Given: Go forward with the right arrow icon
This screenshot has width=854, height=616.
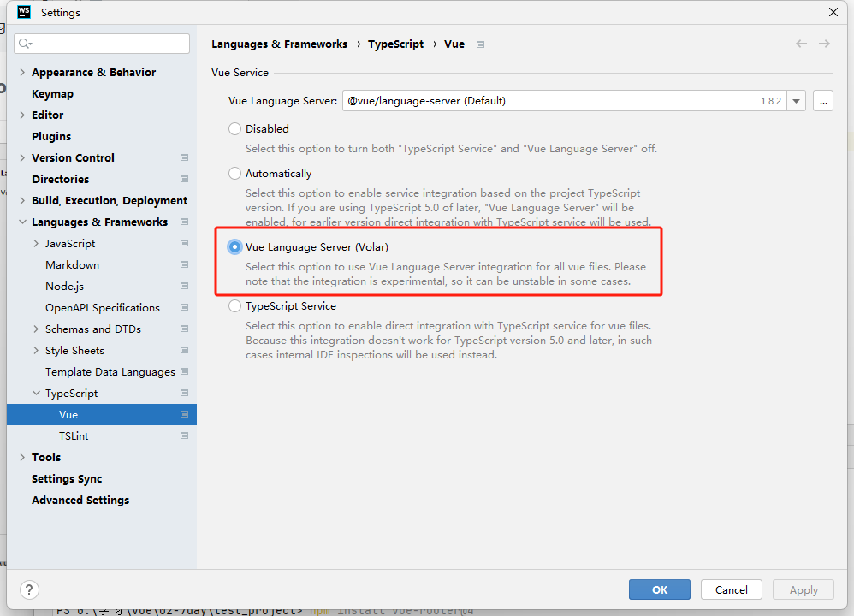Looking at the screenshot, I should click(x=825, y=44).
